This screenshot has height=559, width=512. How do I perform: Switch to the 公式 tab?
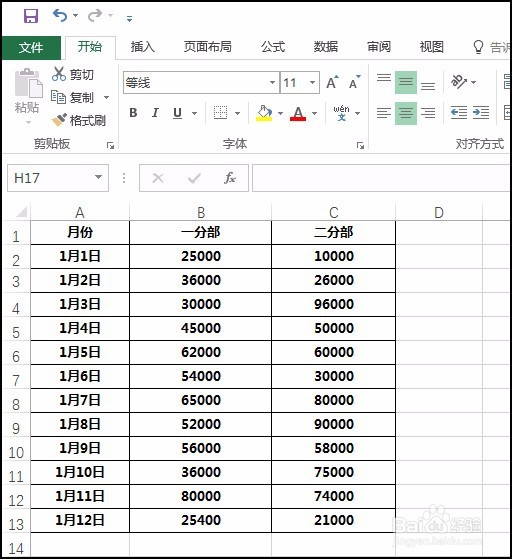point(273,47)
